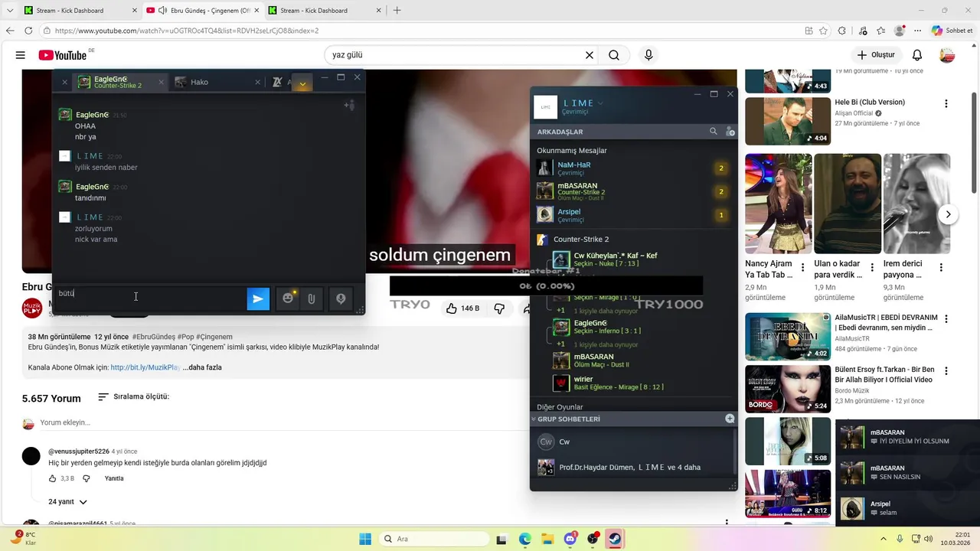
Task: Send the Steam chat message
Action: pyautogui.click(x=258, y=298)
